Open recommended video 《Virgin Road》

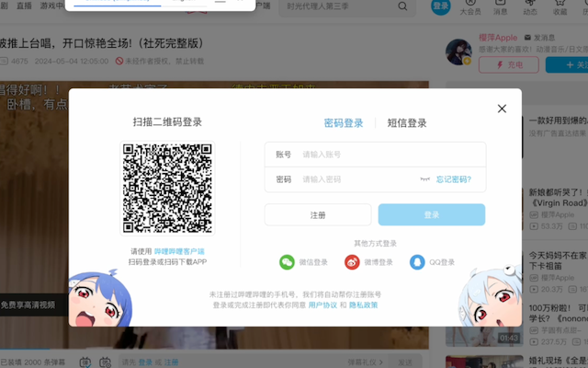559,198
